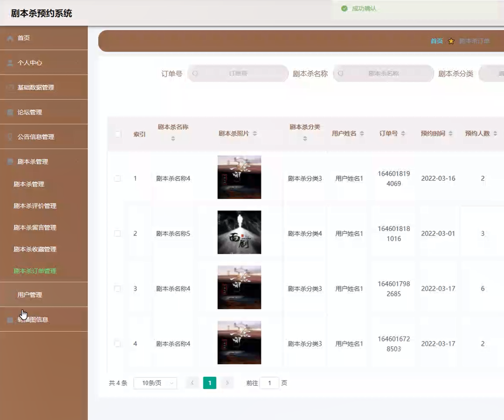Screen dimensions: 504x420
Task: Check the row 2 checkbox for 剧本杀名称5
Action: coord(118,233)
